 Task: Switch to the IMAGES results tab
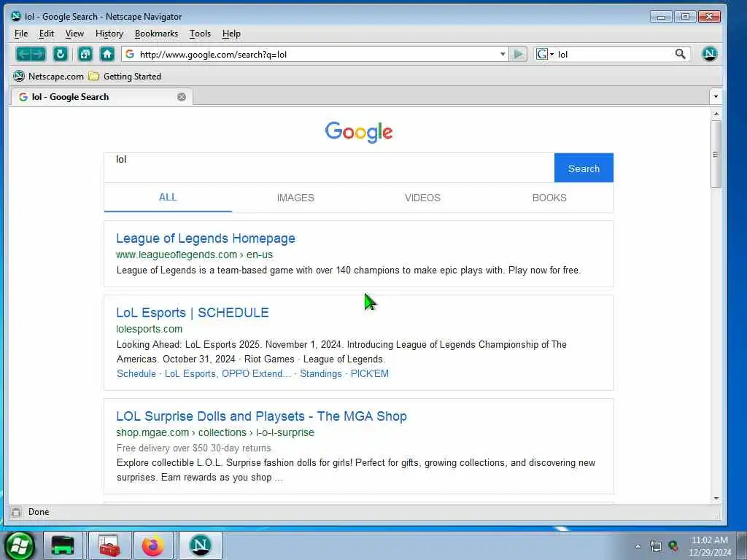click(x=295, y=198)
